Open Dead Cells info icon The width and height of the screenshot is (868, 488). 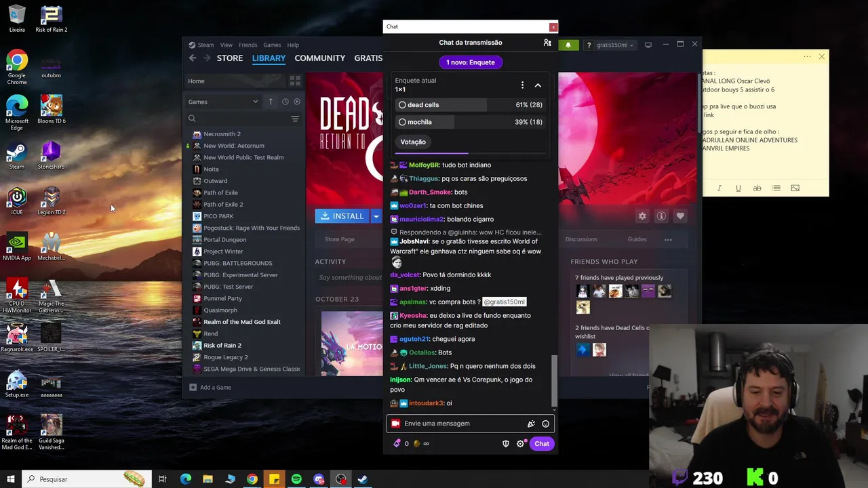point(661,216)
